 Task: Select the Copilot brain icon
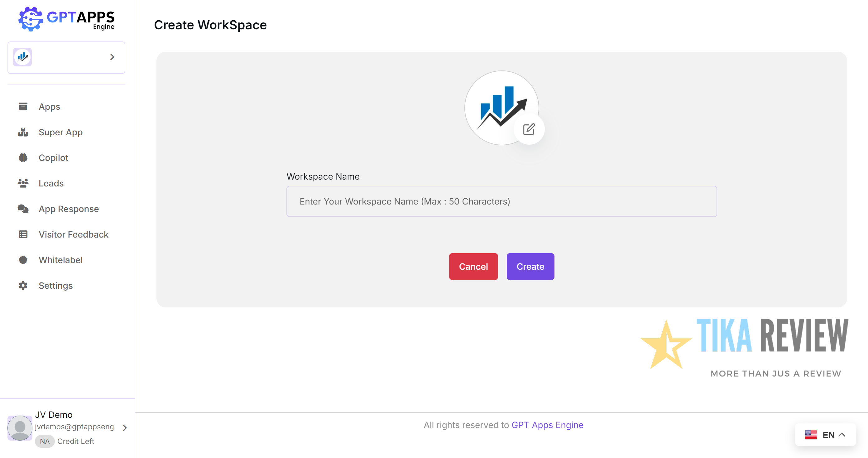(22, 158)
